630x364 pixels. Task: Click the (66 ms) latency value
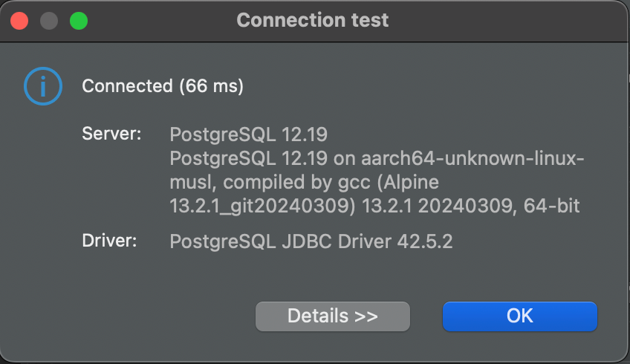(211, 86)
